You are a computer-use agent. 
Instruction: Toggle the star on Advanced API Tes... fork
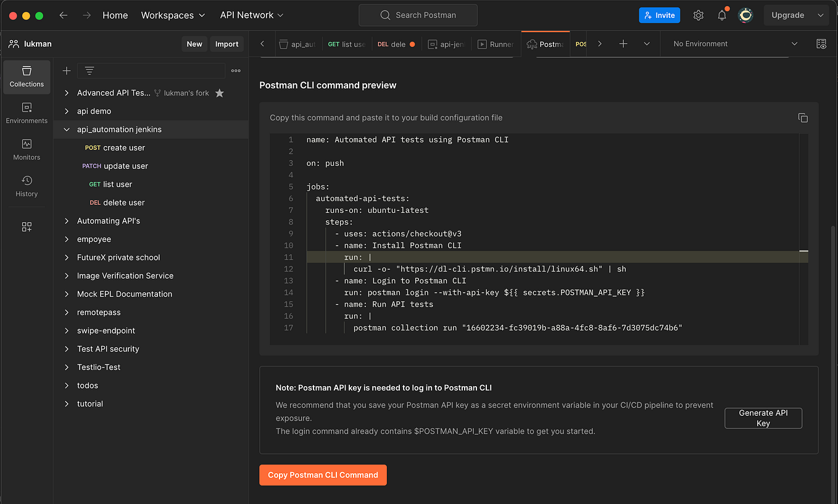[x=220, y=93]
